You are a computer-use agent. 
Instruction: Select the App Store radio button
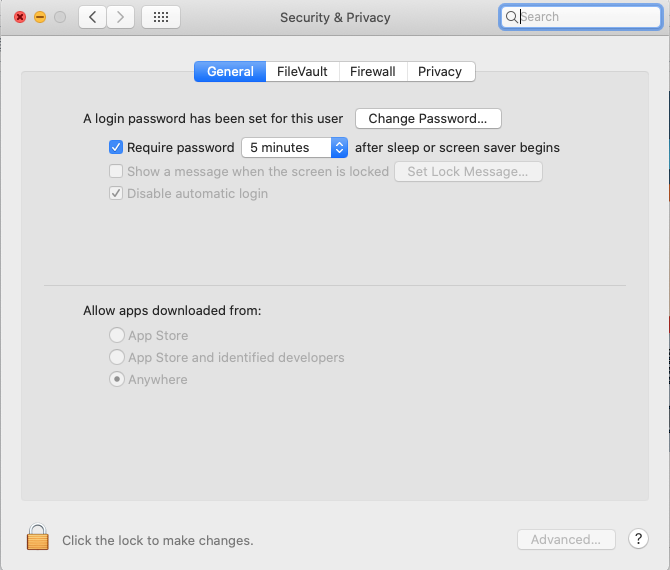(x=117, y=336)
